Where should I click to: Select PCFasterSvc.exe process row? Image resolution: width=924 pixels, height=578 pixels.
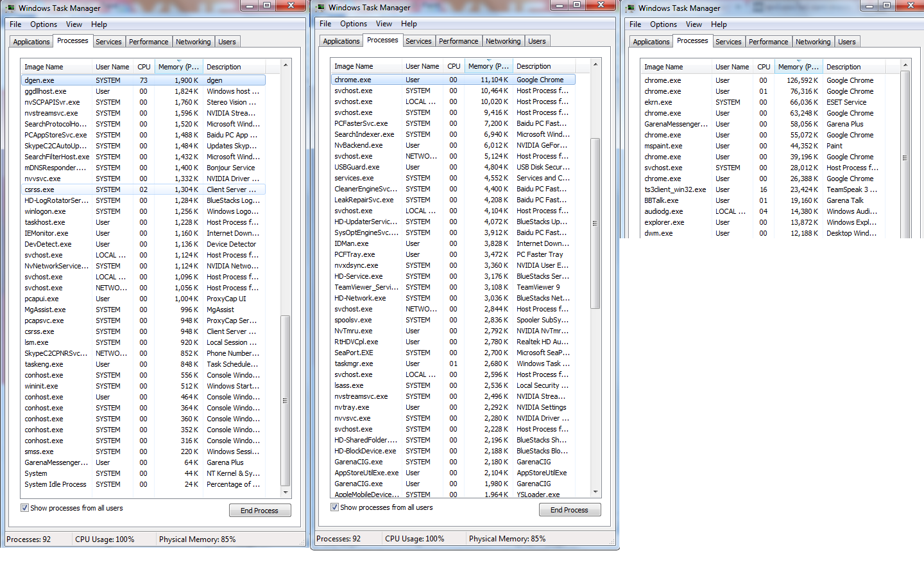pos(453,123)
